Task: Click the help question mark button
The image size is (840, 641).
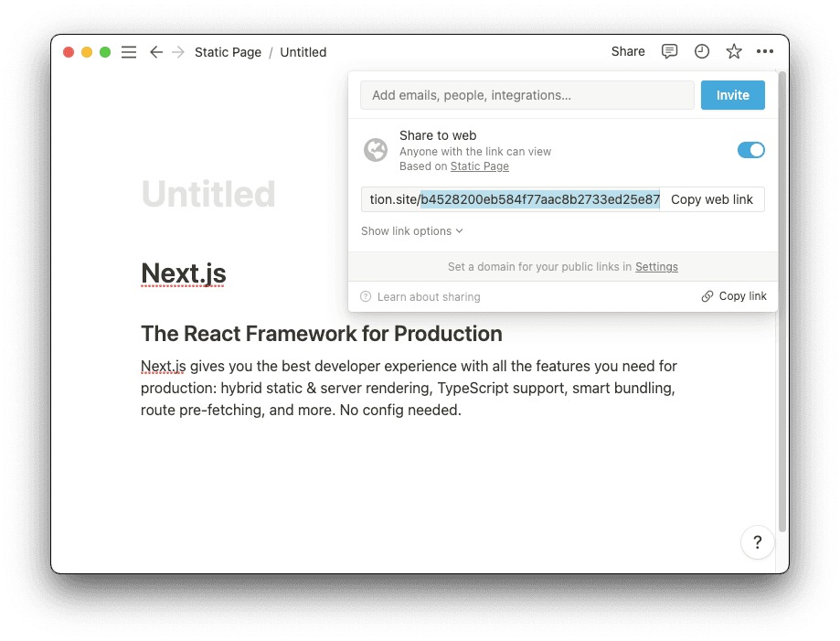Action: (757, 542)
